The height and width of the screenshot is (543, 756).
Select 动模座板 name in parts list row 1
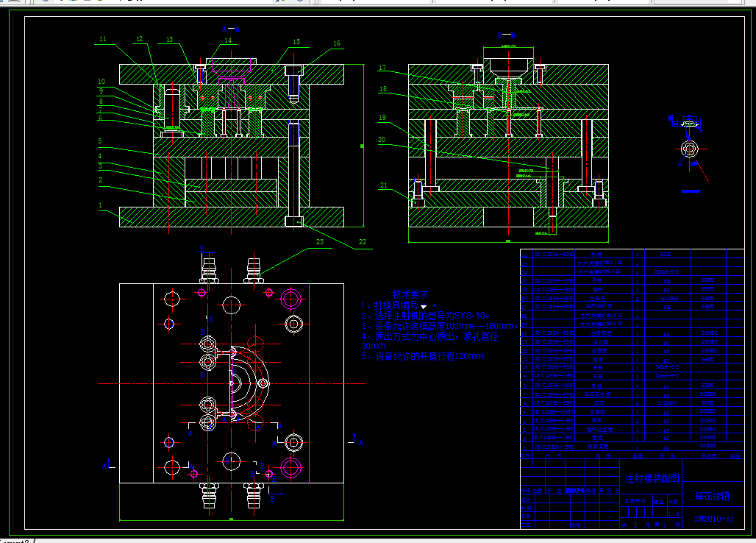598,447
